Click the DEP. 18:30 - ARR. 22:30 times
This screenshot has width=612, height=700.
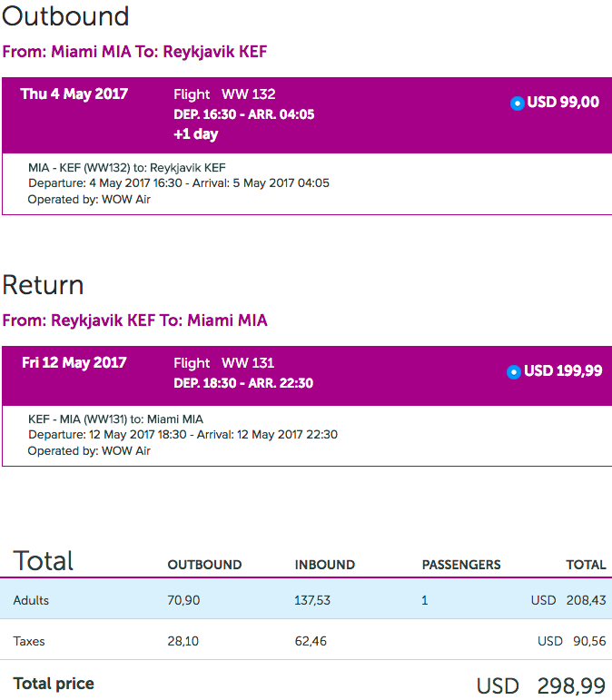pyautogui.click(x=243, y=383)
